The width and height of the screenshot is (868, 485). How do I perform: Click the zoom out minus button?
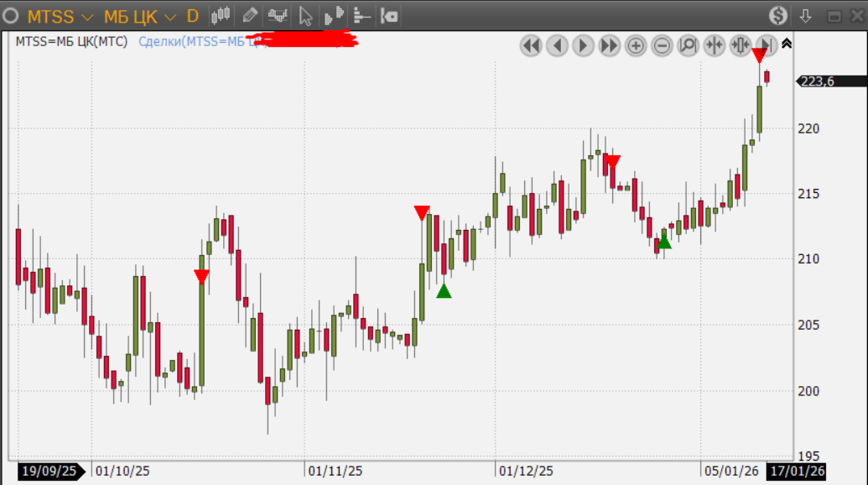662,45
